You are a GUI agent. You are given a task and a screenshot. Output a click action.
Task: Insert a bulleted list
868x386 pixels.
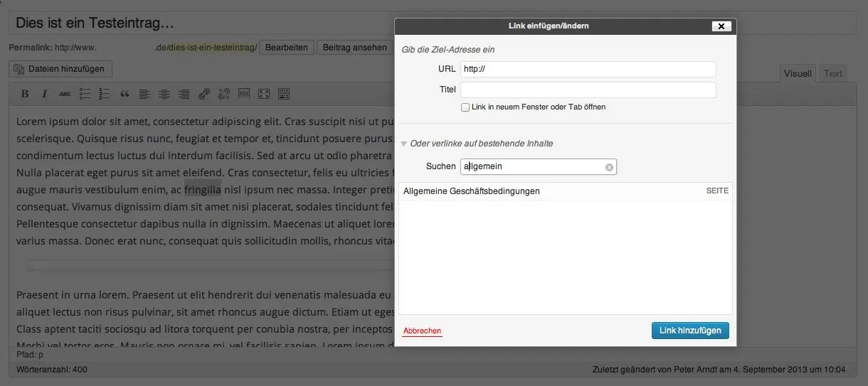point(85,94)
